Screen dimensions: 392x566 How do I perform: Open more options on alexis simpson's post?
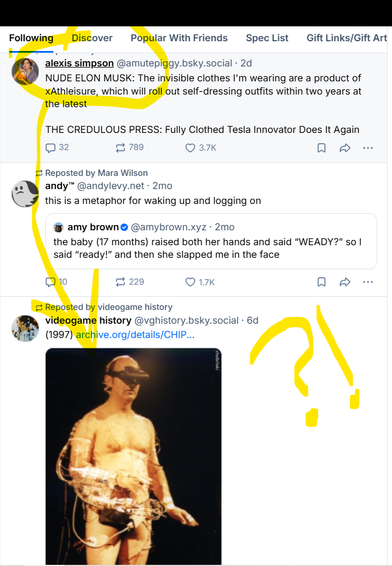[368, 148]
